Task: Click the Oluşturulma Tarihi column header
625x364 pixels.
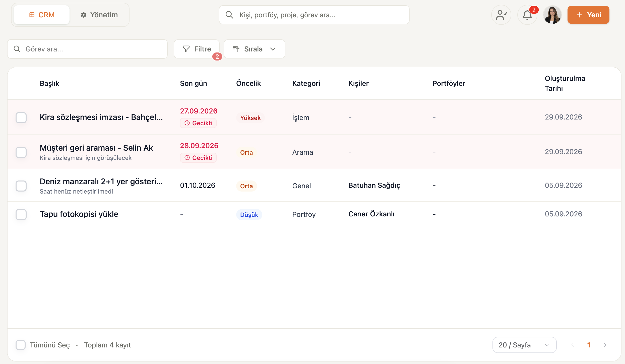Action: (x=565, y=83)
